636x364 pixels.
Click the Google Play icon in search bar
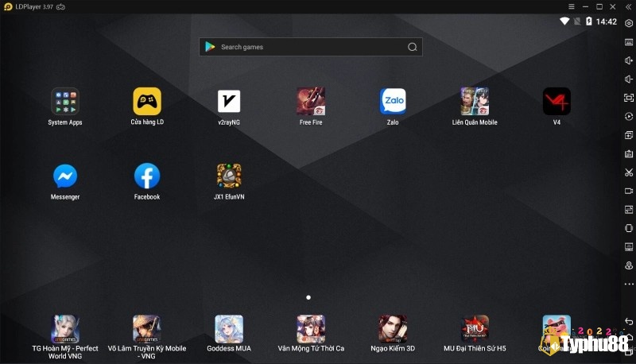coord(210,47)
